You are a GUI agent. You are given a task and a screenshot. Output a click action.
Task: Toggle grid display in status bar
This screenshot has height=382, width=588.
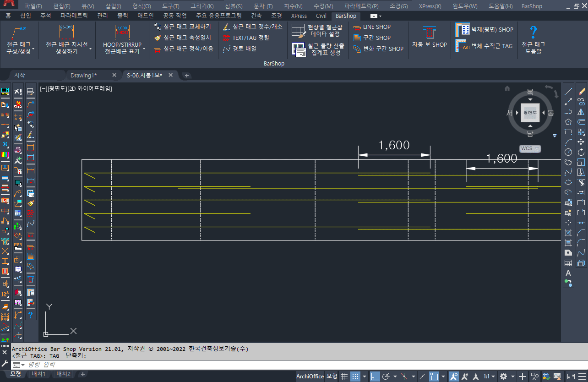[x=344, y=377]
